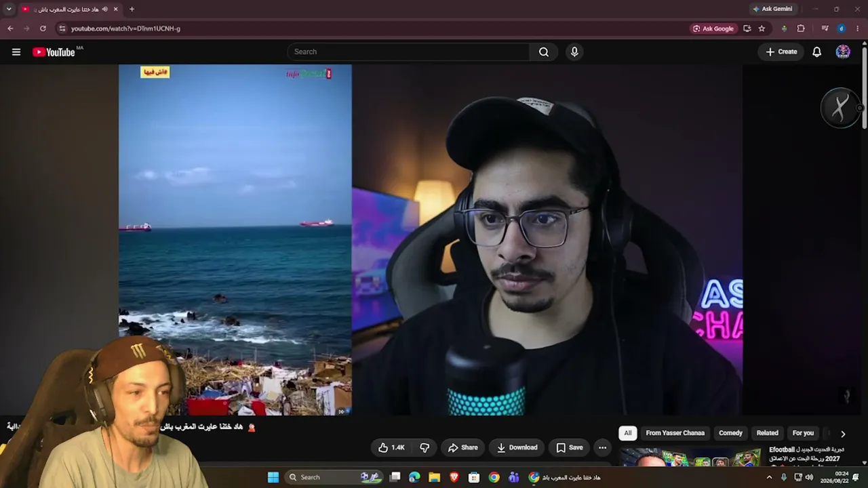
Task: Bookmark this page with the star icon
Action: coord(762,28)
